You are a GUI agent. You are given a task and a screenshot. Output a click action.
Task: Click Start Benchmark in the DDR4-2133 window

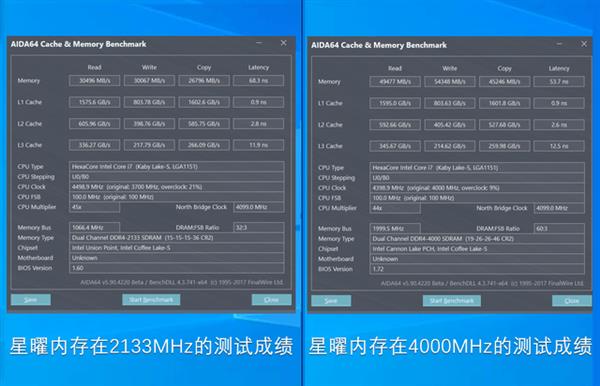point(151,300)
